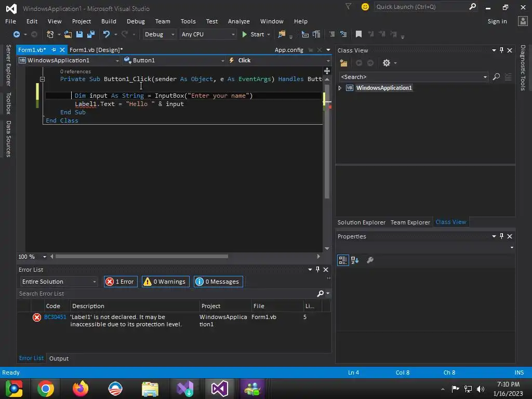Switch Properties to Categorized view

(343, 260)
